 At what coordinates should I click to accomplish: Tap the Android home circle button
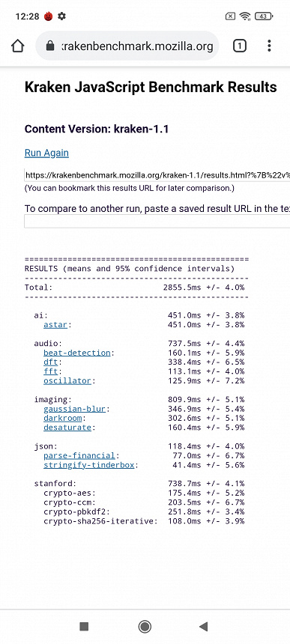pos(145,626)
